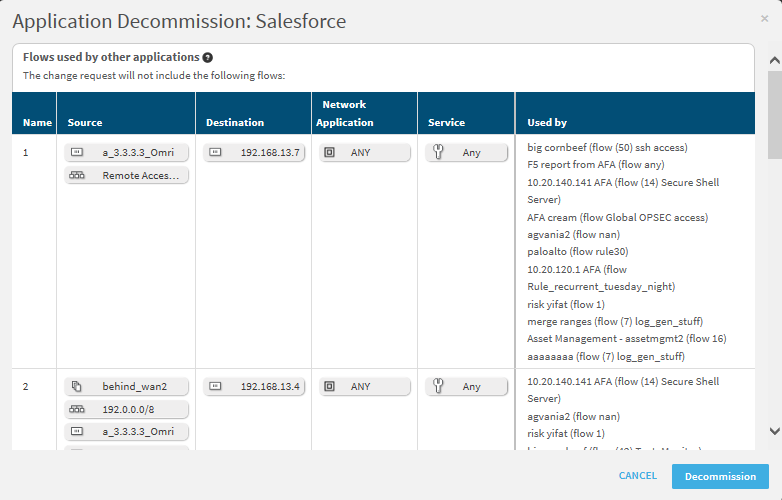Screen dimensions: 782x500
Task: Click the group icon on behind_wan2 chip
Action: pyautogui.click(x=77, y=386)
